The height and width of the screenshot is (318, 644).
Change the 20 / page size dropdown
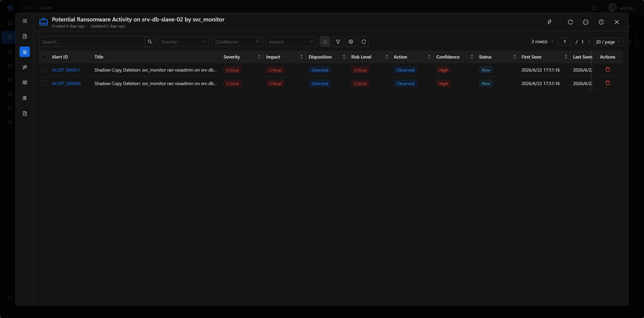click(x=608, y=42)
